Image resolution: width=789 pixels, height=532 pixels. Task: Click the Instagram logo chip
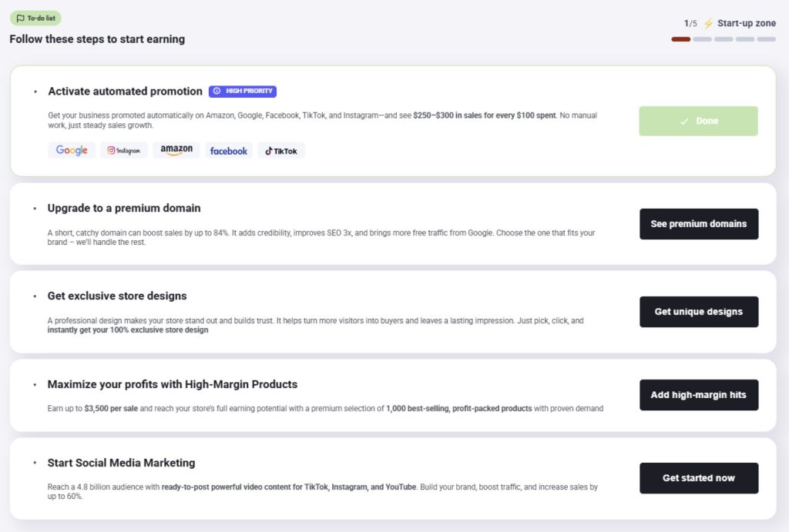pos(124,150)
